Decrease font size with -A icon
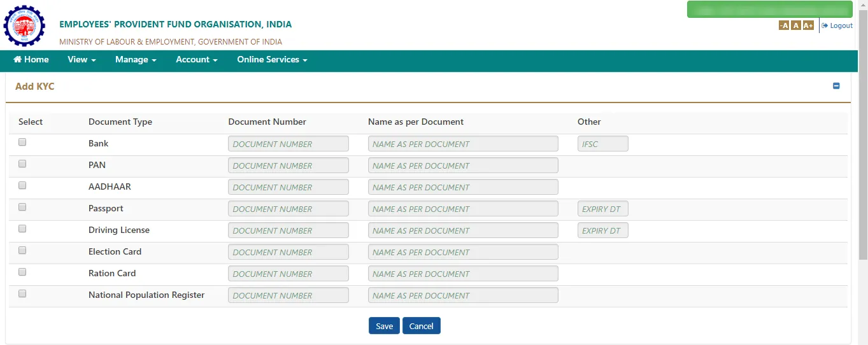 click(784, 25)
